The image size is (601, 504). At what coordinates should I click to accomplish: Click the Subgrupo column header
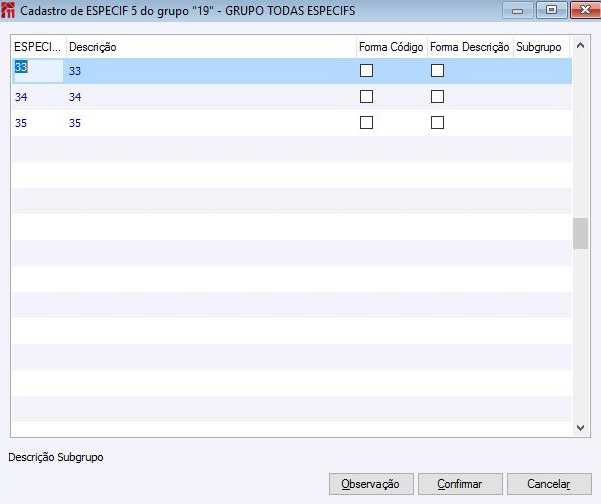[x=541, y=47]
